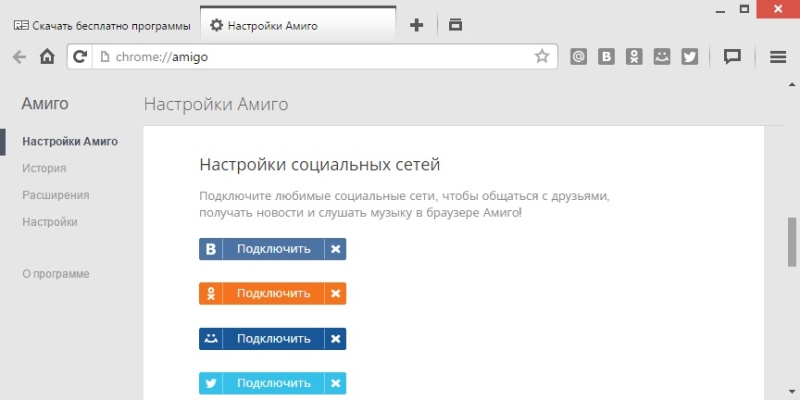Viewport: 800px width, 400px height.
Task: Open Twitter toolbar icon
Action: point(689,57)
